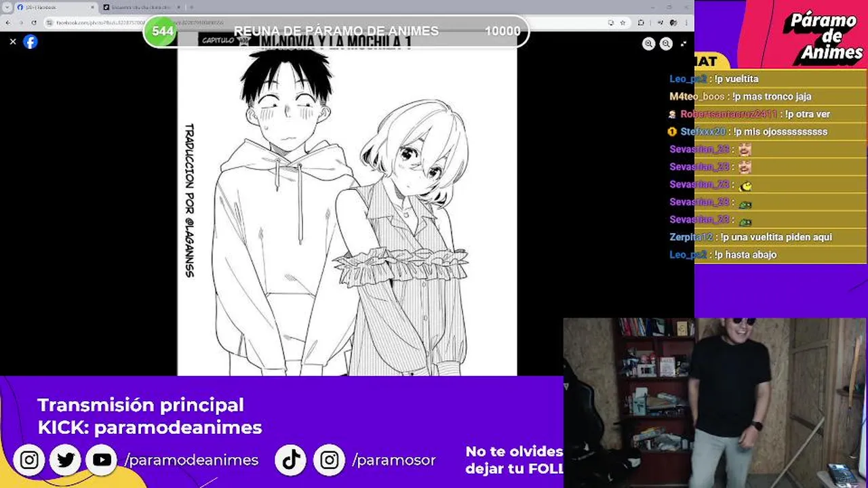
Task: Click the Twitter bird icon
Action: click(x=66, y=460)
